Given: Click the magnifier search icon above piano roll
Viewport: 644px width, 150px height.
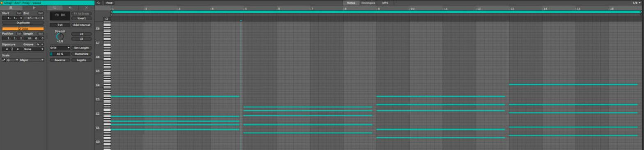Looking at the screenshot, I should (x=99, y=3).
